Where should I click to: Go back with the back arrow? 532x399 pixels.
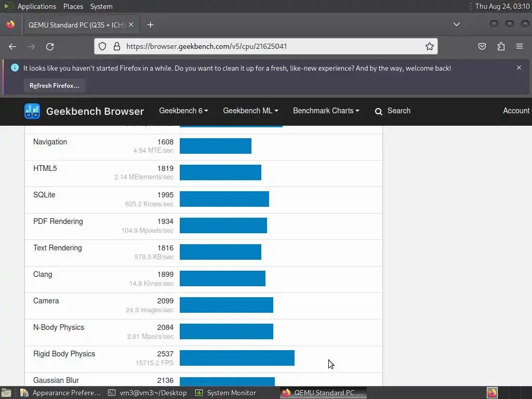click(x=12, y=46)
